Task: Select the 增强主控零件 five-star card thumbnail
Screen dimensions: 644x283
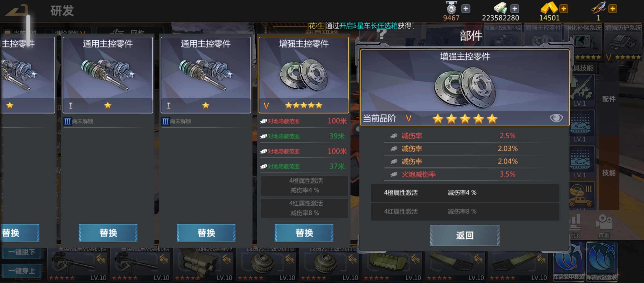Action: click(x=304, y=75)
